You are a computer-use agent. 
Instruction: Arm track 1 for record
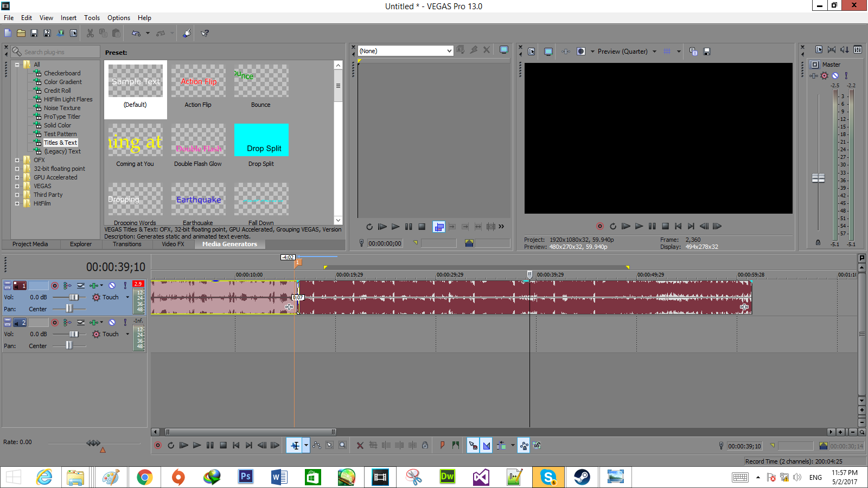point(55,285)
